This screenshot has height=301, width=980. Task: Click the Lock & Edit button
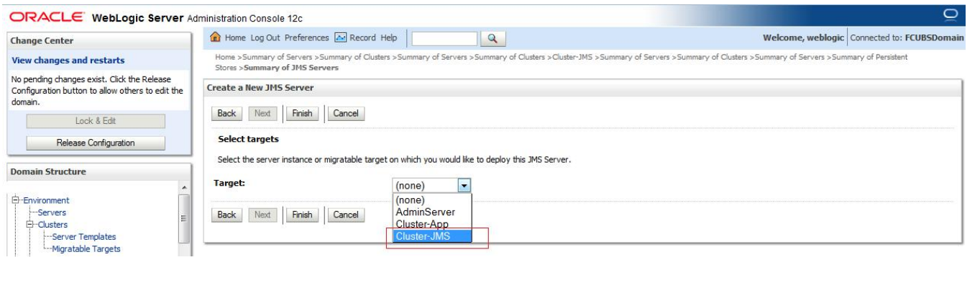(96, 121)
